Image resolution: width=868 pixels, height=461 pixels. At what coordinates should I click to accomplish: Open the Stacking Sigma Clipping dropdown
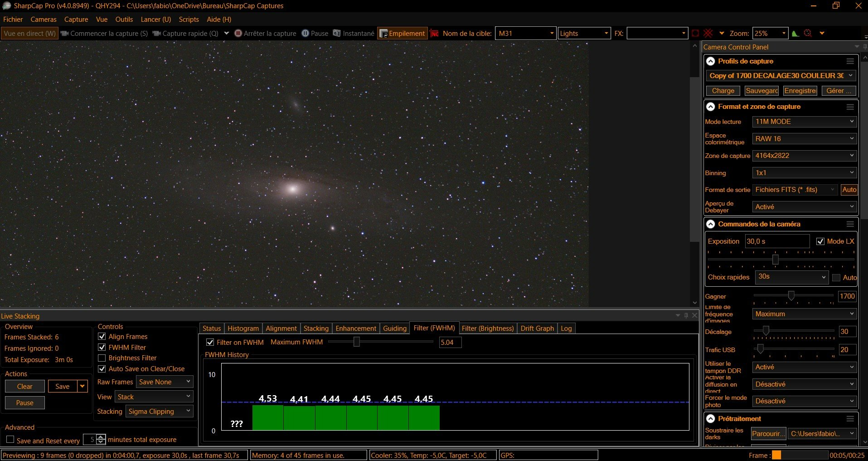160,412
